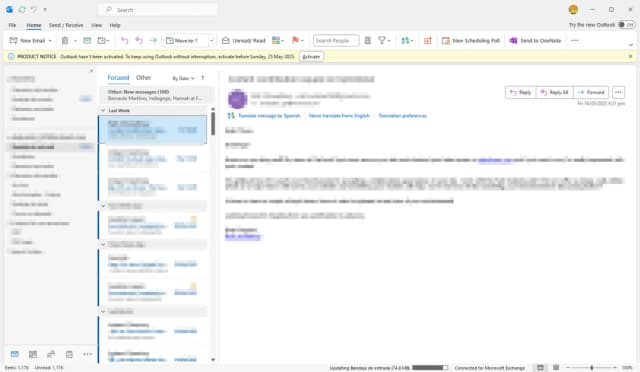Click the Delete trash can icon
Image resolution: width=640 pixels, height=372 pixels.
pos(65,40)
